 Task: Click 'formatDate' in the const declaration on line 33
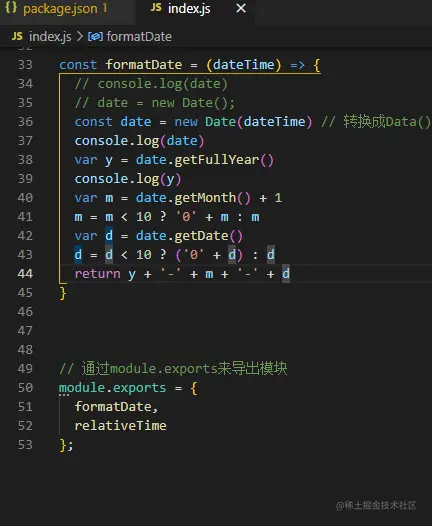pyautogui.click(x=144, y=65)
